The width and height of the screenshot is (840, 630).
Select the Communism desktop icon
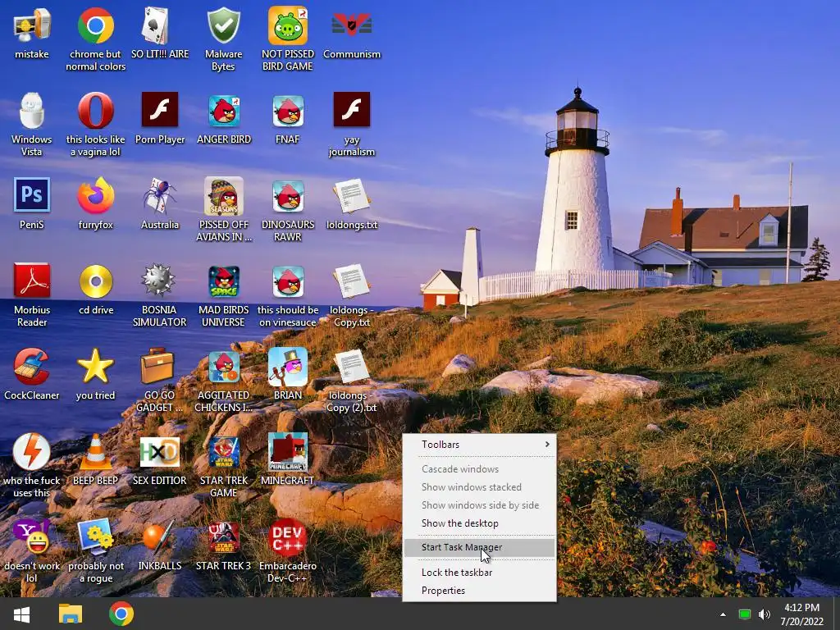pos(351,26)
